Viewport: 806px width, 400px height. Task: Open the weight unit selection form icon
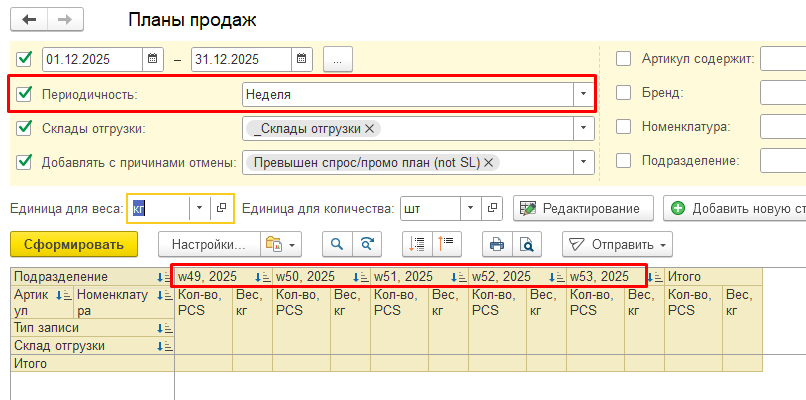click(221, 208)
